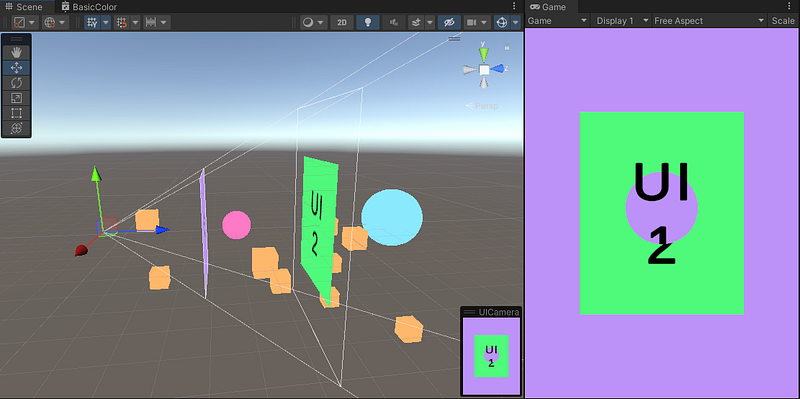Open the draw mode dropdown arrow
Screen dimensions: 800x399
321,22
